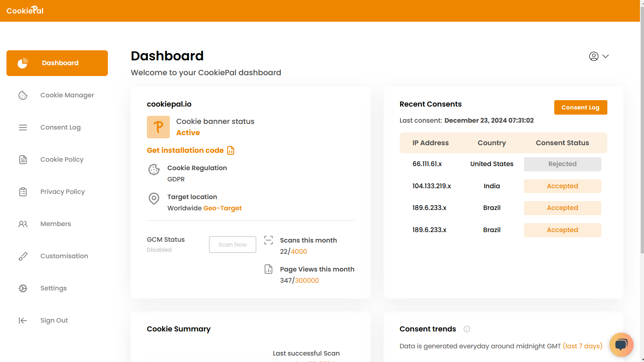The height and width of the screenshot is (362, 644).
Task: Open the live chat widget
Action: [x=621, y=345]
